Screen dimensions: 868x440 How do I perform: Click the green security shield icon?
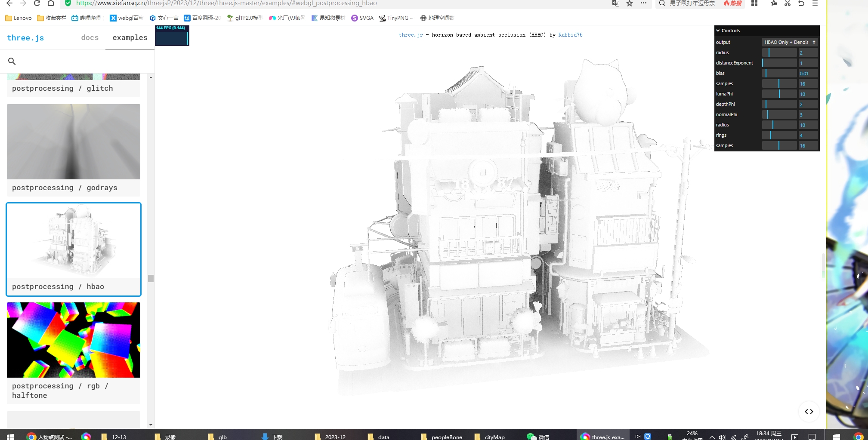(68, 3)
